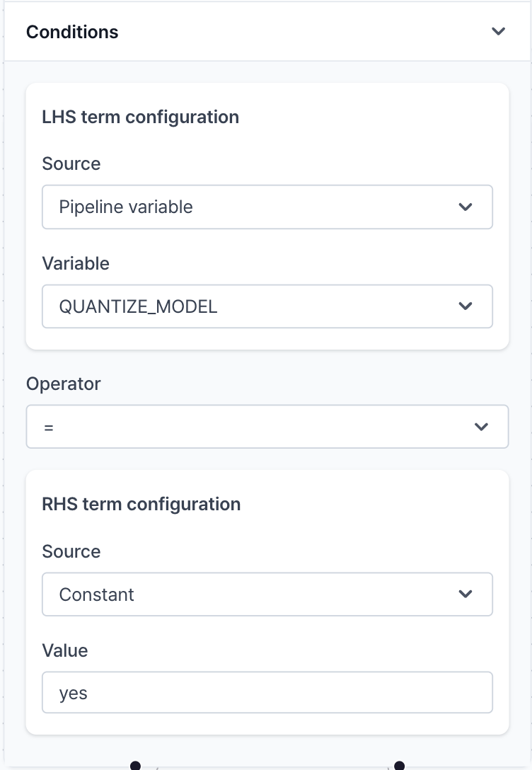Click the Value field label
The image size is (532, 770).
(x=65, y=650)
